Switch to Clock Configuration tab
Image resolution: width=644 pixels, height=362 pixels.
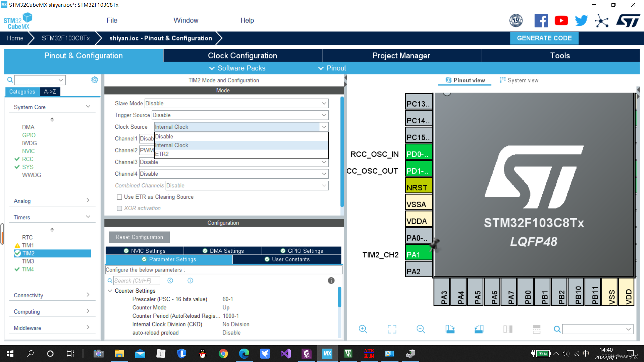click(243, 56)
